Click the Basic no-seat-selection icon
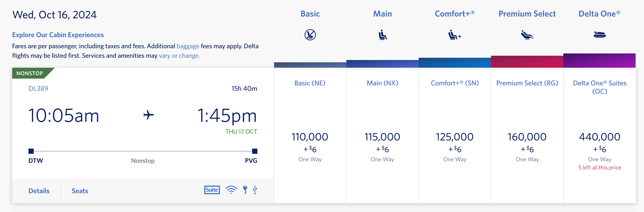644x212 pixels. point(310,35)
